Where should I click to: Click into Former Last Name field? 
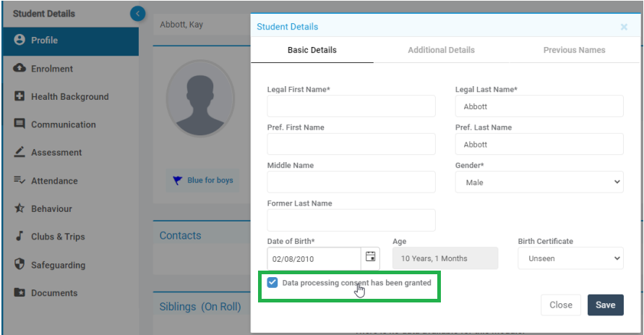(351, 220)
